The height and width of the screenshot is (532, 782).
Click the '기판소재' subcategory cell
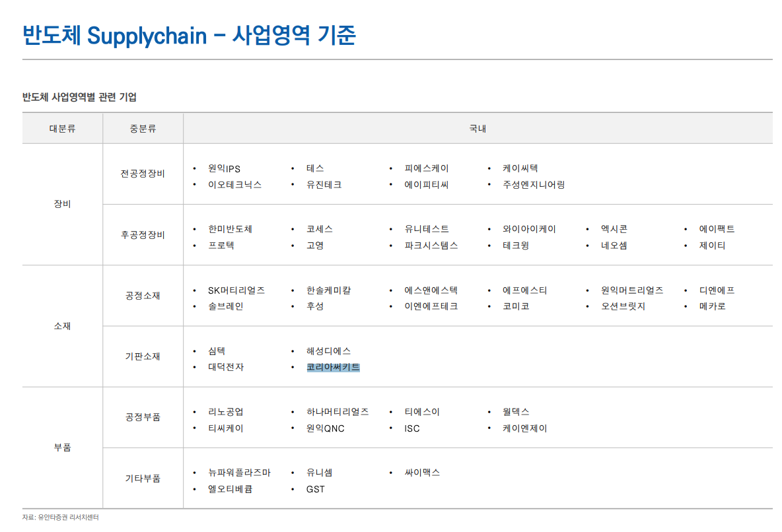coord(143,356)
